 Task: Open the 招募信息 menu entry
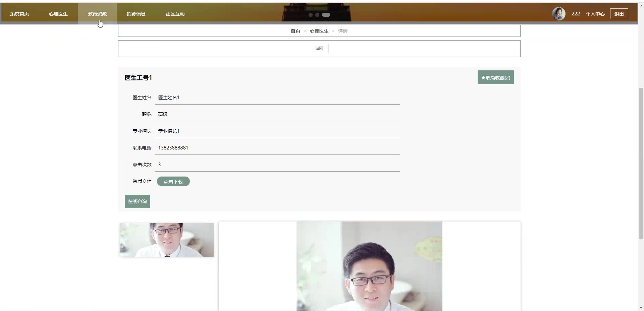pyautogui.click(x=136, y=14)
